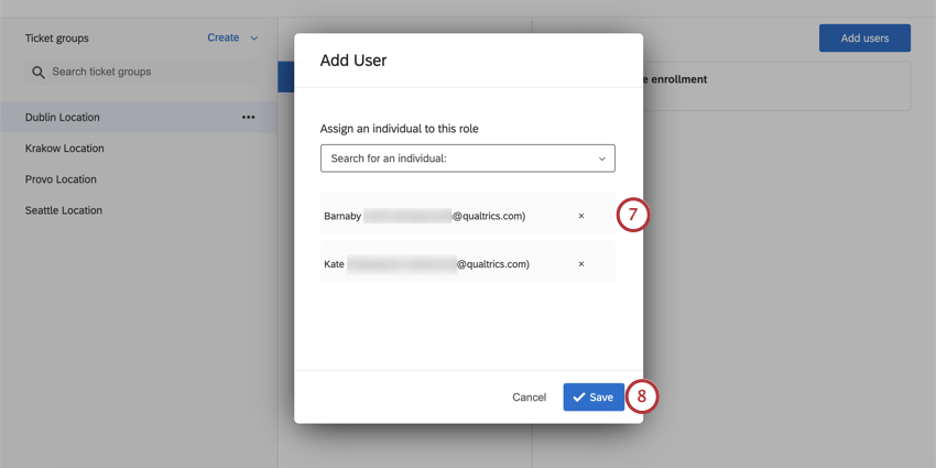Image resolution: width=936 pixels, height=468 pixels.
Task: Click the ticket groups search magnifier icon
Action: (x=39, y=72)
